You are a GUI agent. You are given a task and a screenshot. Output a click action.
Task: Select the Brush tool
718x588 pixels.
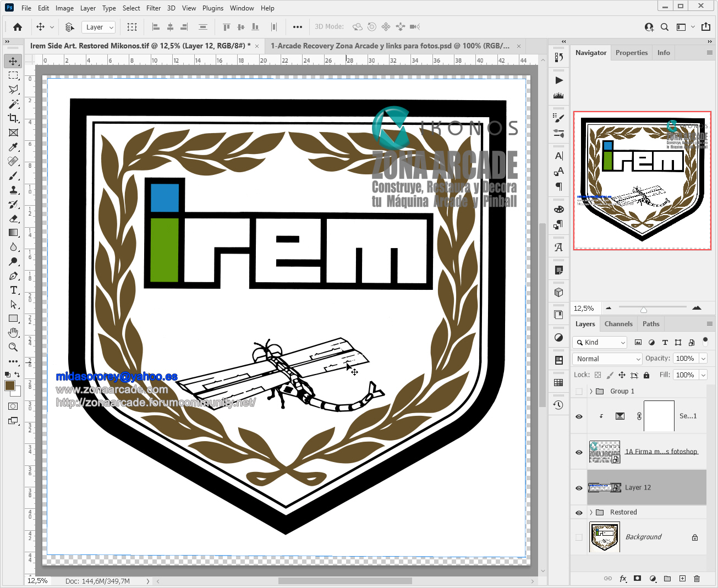13,175
